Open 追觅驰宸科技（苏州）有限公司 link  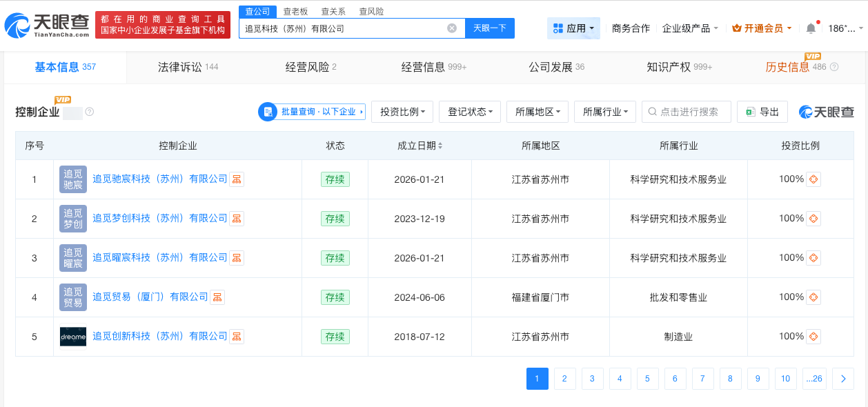click(x=160, y=179)
